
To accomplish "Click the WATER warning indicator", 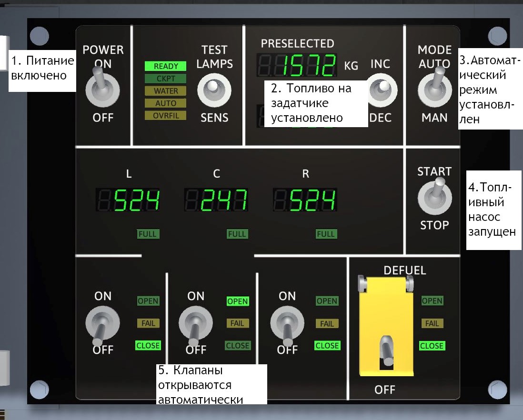I will click(166, 91).
